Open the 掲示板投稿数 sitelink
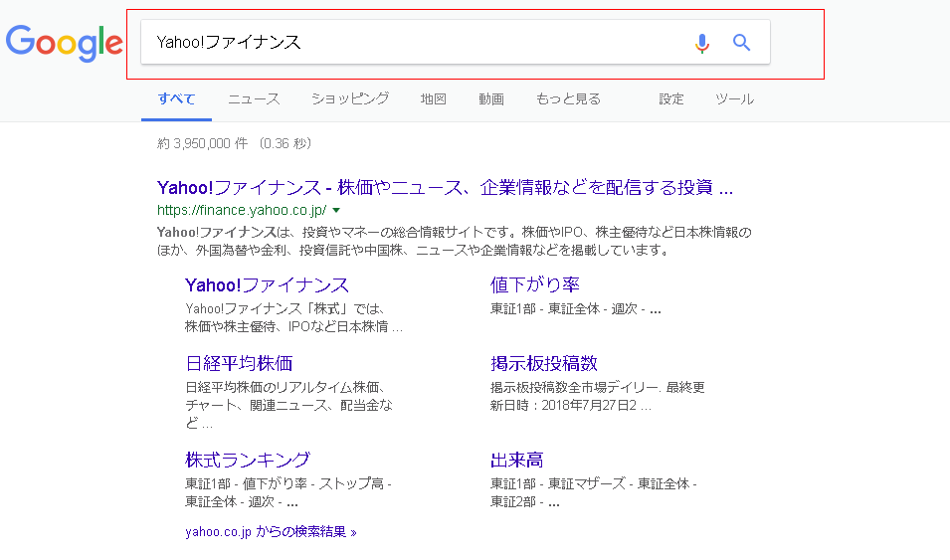Image resolution: width=950 pixels, height=560 pixels. click(x=544, y=363)
